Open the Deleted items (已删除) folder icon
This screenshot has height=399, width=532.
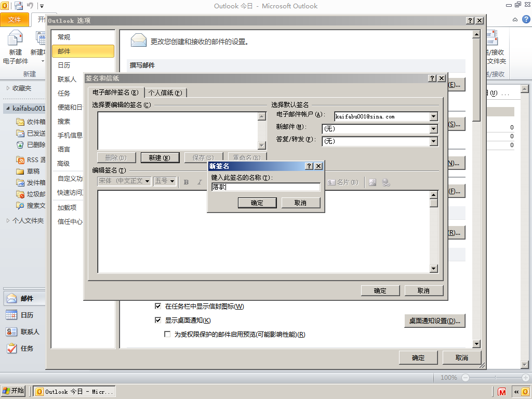[20, 145]
